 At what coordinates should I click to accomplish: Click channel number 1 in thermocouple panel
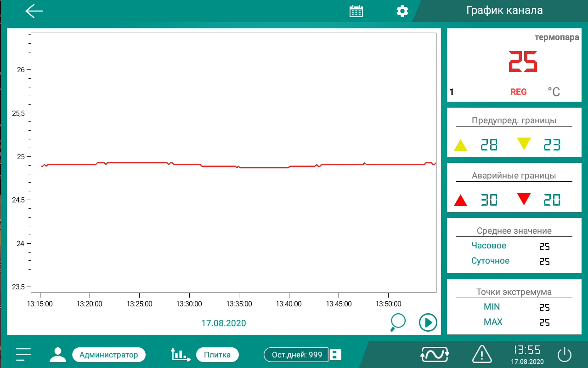point(452,92)
